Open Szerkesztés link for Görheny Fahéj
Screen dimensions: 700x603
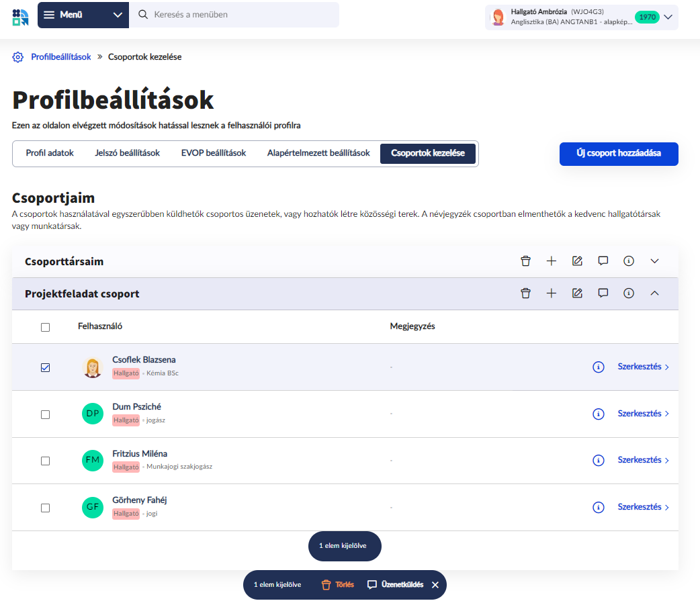point(643,507)
